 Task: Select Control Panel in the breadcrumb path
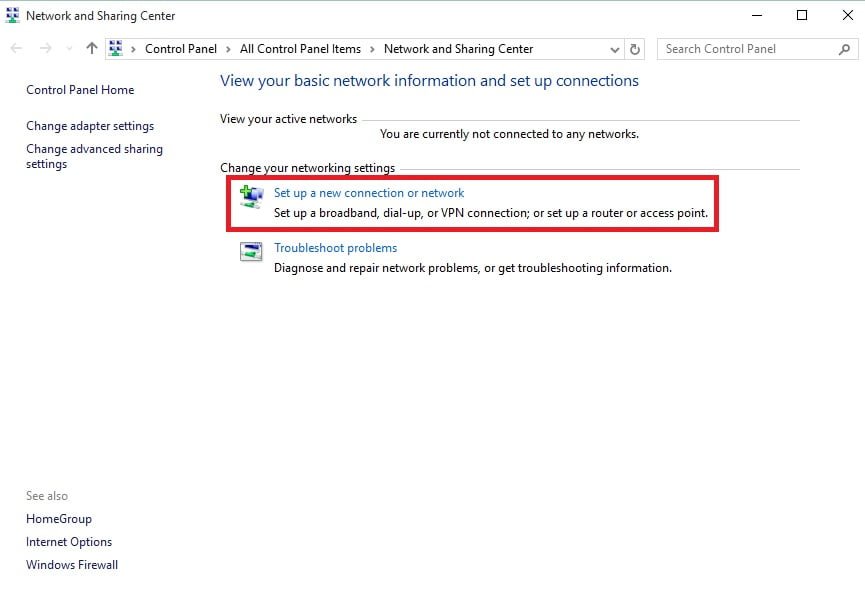[x=180, y=49]
